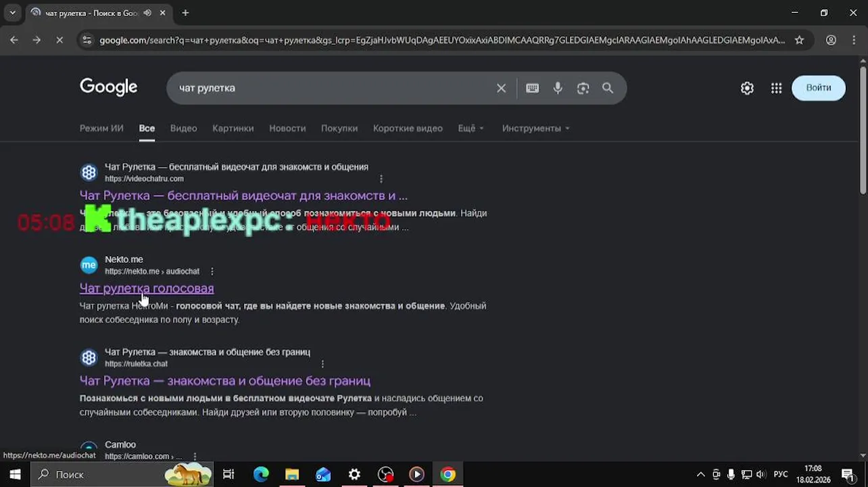Switch to the 'Короткие видео' tab
This screenshot has height=487, width=868.
coord(408,129)
